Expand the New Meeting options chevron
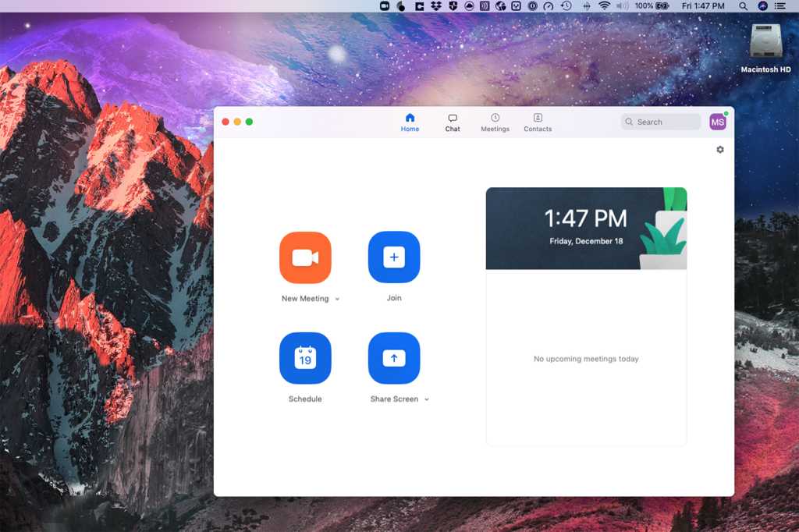The width and height of the screenshot is (799, 532). (x=337, y=299)
